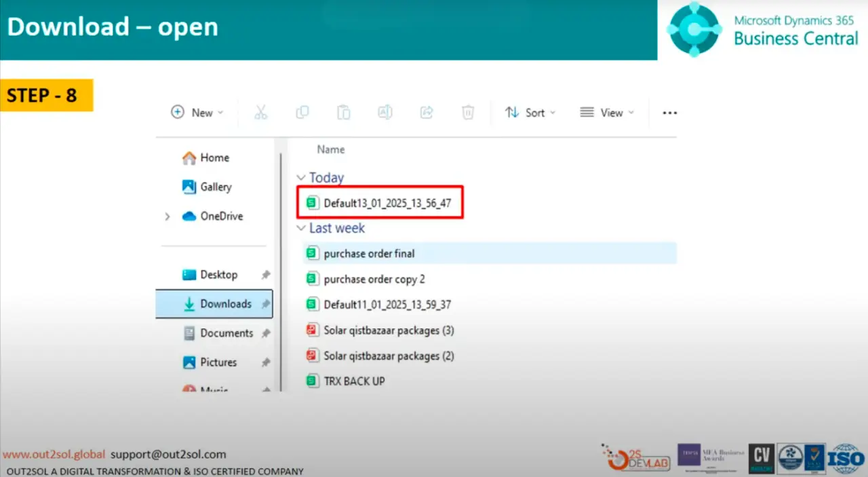
Task: Open the Sort dropdown
Action: [x=530, y=113]
